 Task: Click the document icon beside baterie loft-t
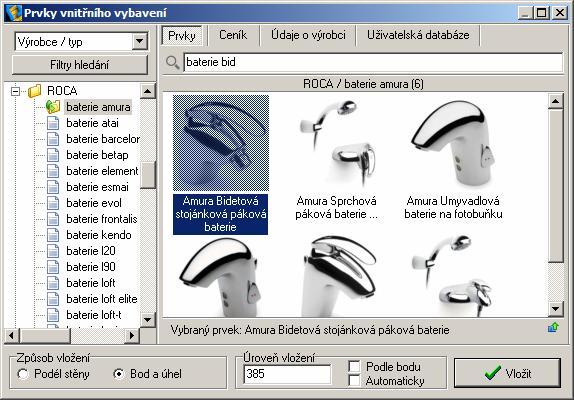(53, 315)
